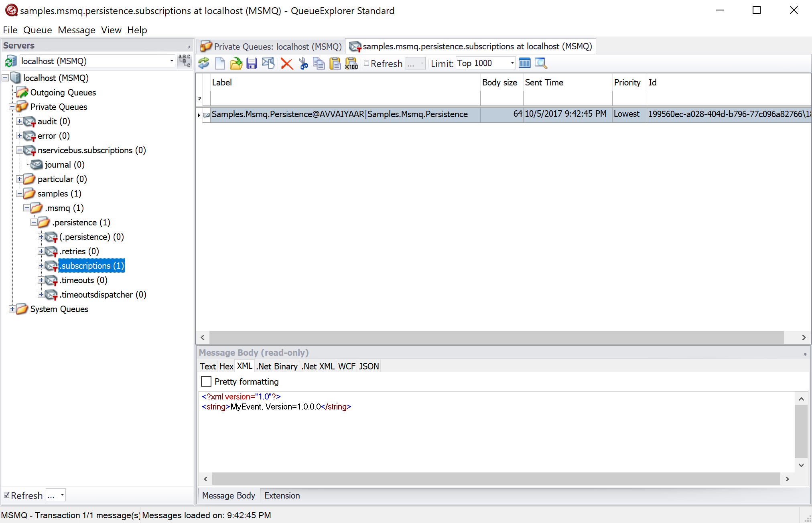This screenshot has height=523, width=812.
Task: Switch to .Net Binary view tab
Action: (x=277, y=366)
